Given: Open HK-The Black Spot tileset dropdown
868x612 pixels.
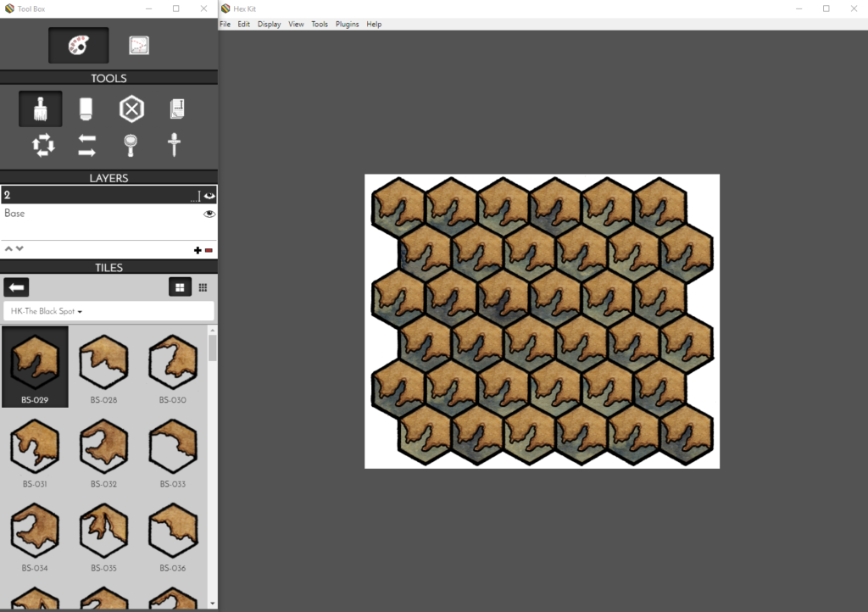Looking at the screenshot, I should coord(108,311).
